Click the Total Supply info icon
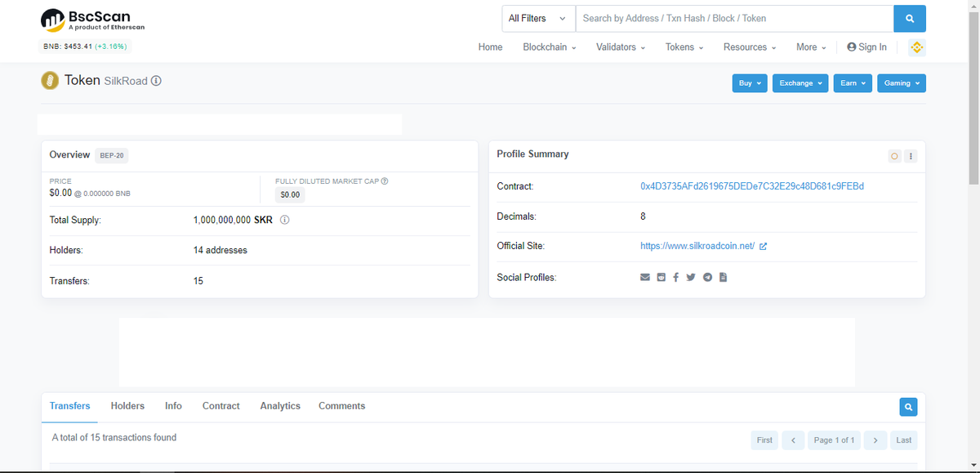 point(285,221)
